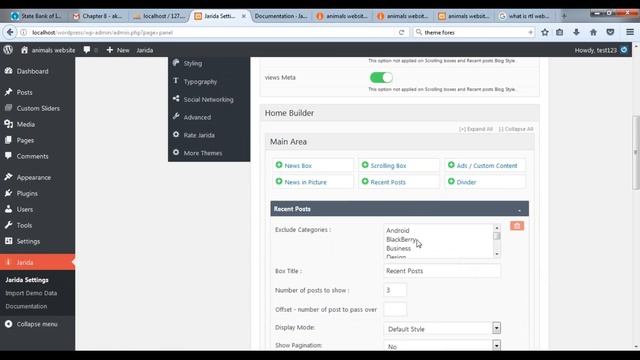Screen dimensions: 640x360
Task: Select Business in Exclude Categories list
Action: [x=398, y=249]
